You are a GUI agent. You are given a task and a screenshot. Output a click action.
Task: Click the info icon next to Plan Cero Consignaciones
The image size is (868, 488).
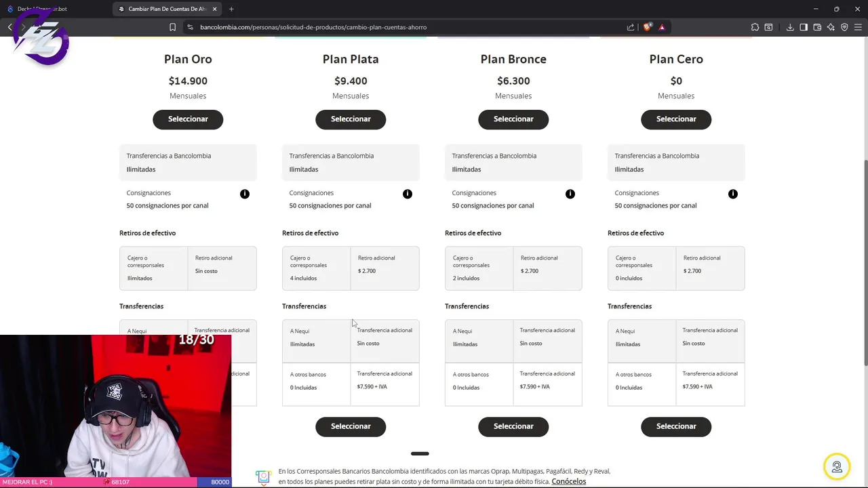coord(733,194)
